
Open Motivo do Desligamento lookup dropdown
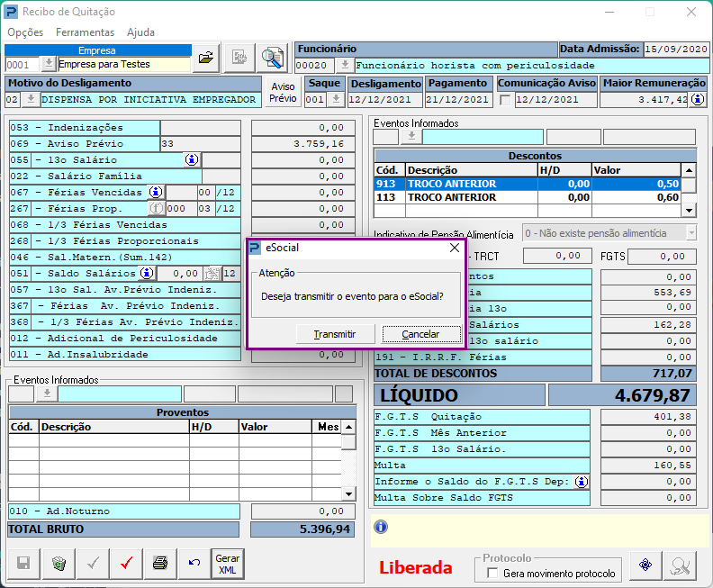pos(31,99)
